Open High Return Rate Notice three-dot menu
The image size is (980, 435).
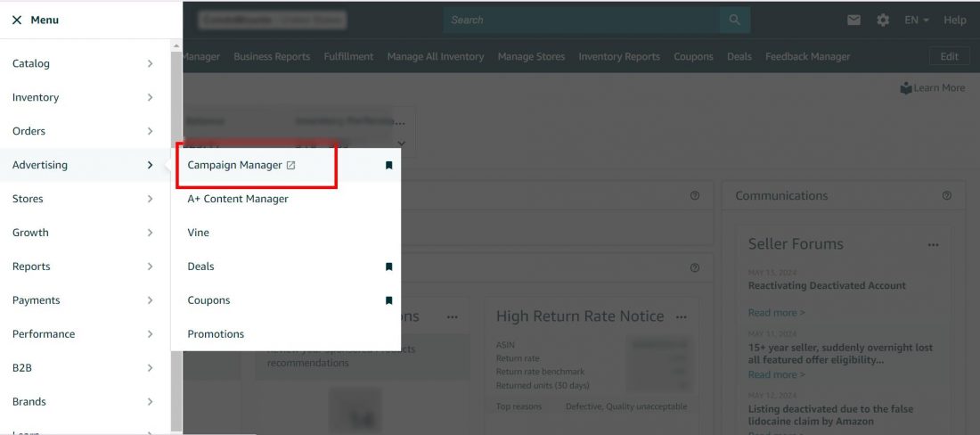click(682, 316)
